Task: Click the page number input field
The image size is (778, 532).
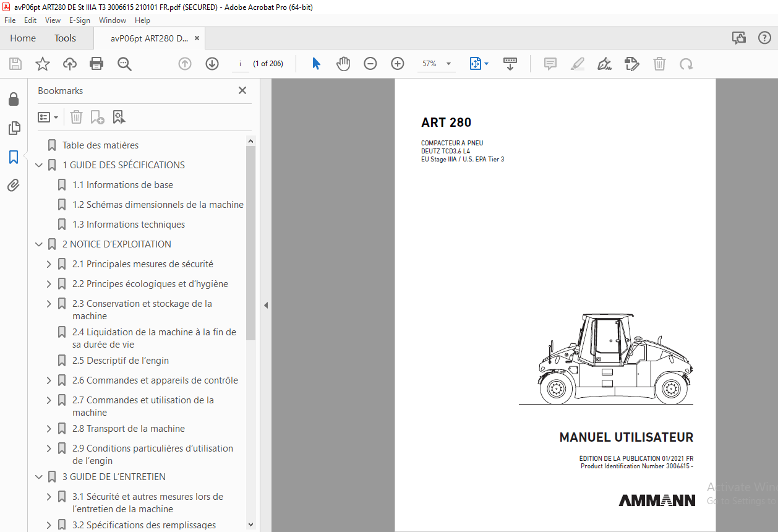Action: pyautogui.click(x=240, y=64)
